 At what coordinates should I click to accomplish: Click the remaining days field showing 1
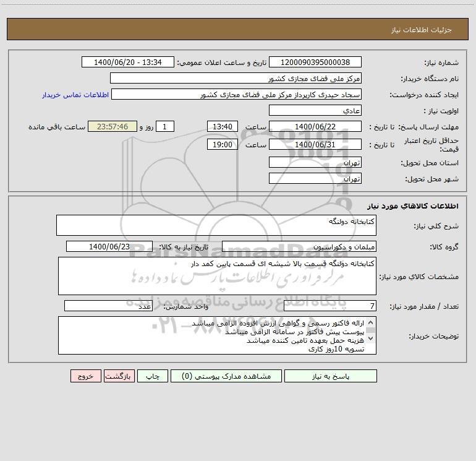165,126
